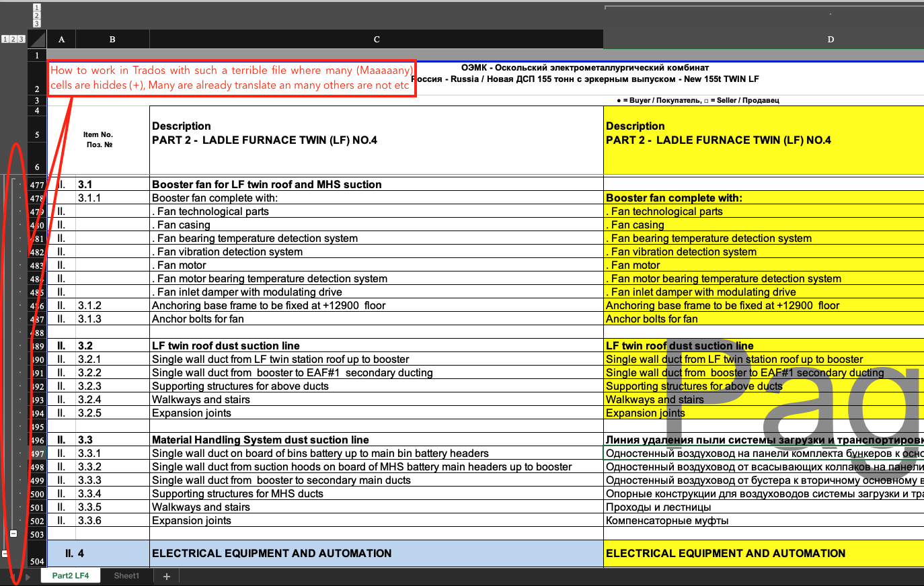Select item number 3.3.6 cell
The height and width of the screenshot is (586, 924).
coord(112,520)
